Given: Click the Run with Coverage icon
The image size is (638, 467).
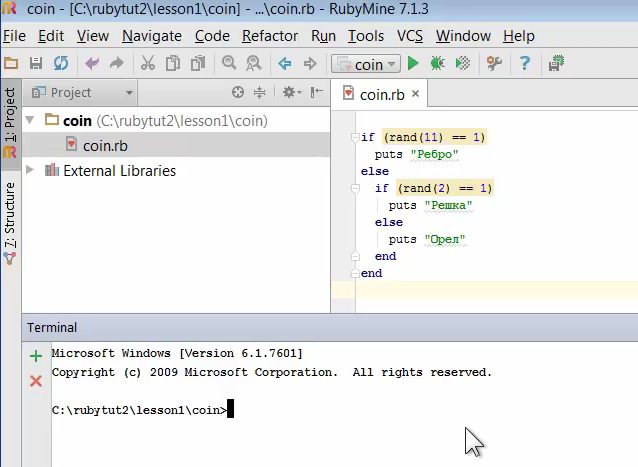Looking at the screenshot, I should pyautogui.click(x=463, y=63).
